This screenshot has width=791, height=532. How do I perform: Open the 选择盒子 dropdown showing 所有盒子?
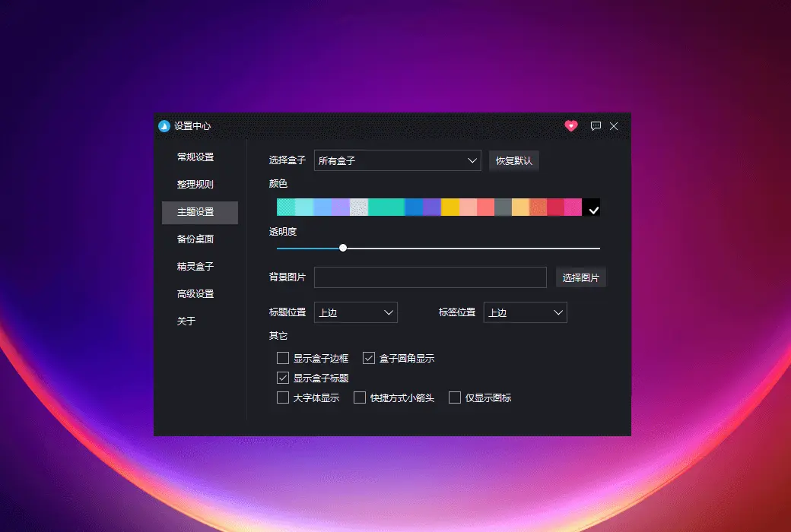[397, 160]
